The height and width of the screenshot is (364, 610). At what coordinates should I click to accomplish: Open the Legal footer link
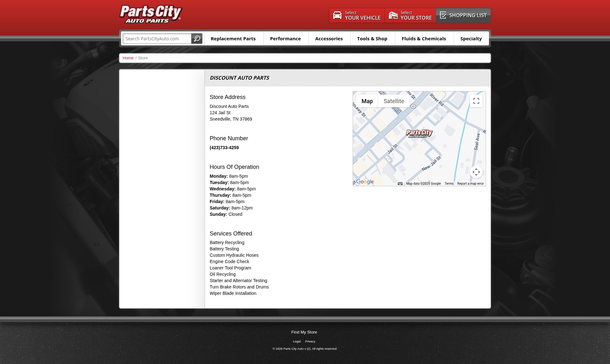coord(297,341)
